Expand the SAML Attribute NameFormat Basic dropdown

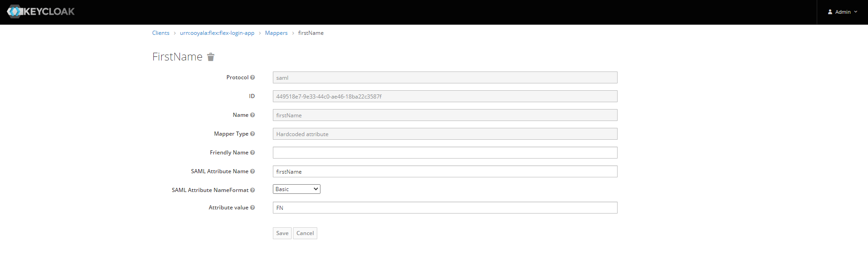[x=296, y=189]
